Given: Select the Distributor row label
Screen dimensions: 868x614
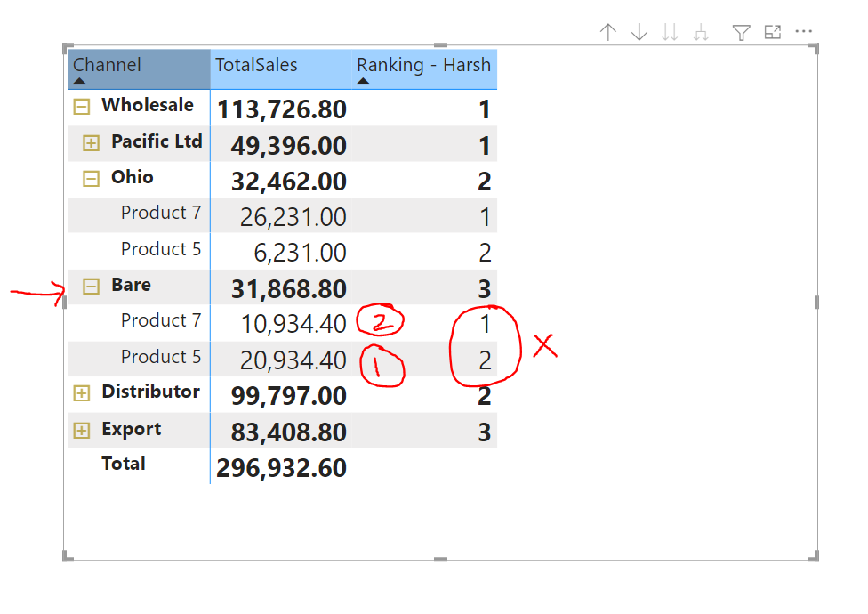Looking at the screenshot, I should pos(150,392).
